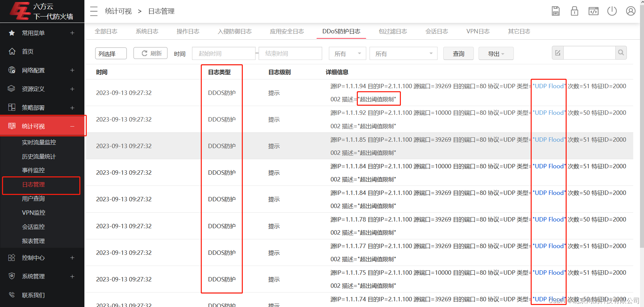Click the 时间 column header
The height and width of the screenshot is (307, 644).
(102, 72)
